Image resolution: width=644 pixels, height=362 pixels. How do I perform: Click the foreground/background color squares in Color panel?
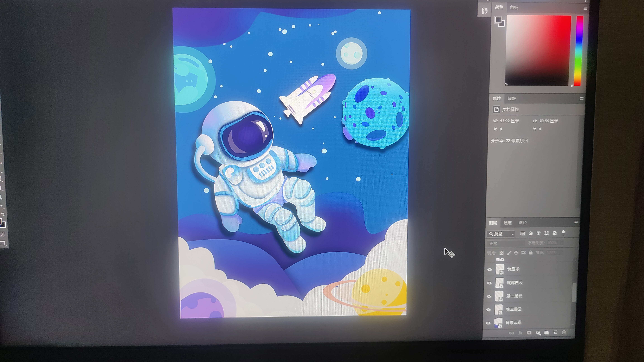[x=499, y=22]
